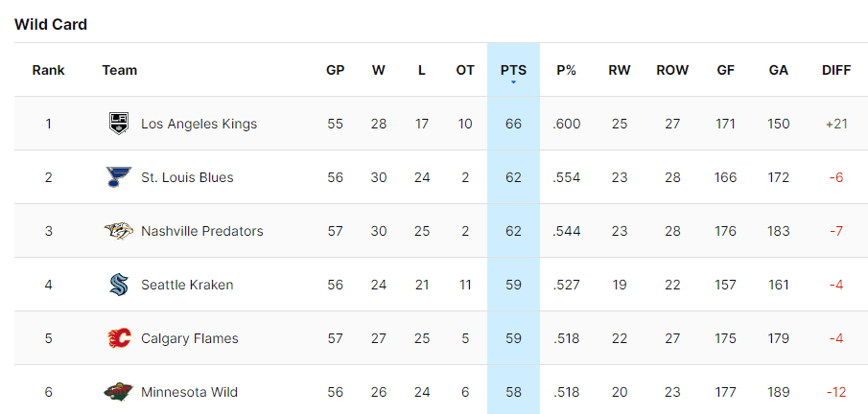
Task: Open Seattle Kraken team link
Action: [187, 285]
